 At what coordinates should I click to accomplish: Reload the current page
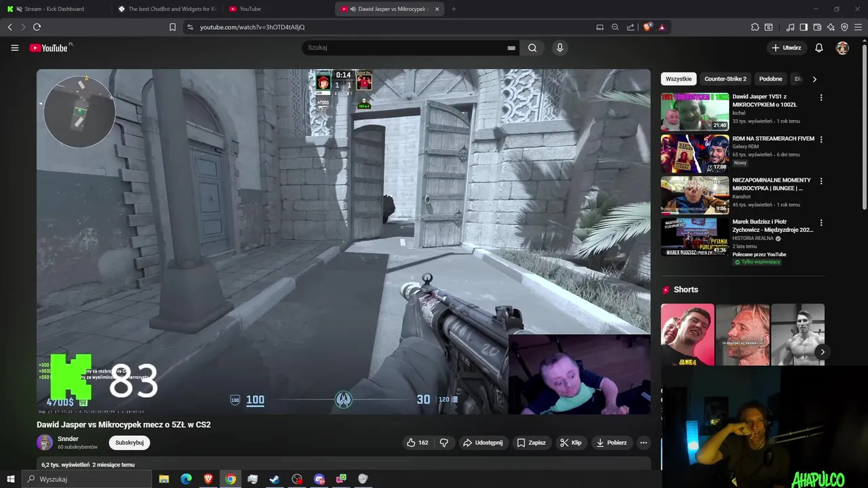pyautogui.click(x=37, y=27)
